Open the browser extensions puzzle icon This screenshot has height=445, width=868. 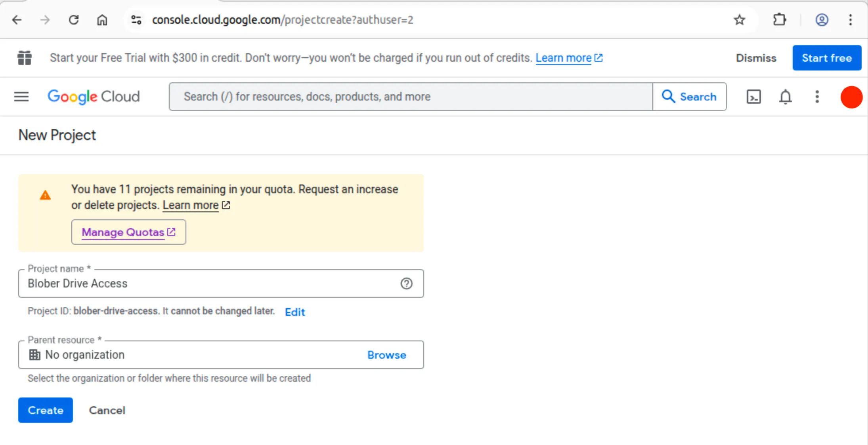pyautogui.click(x=779, y=19)
